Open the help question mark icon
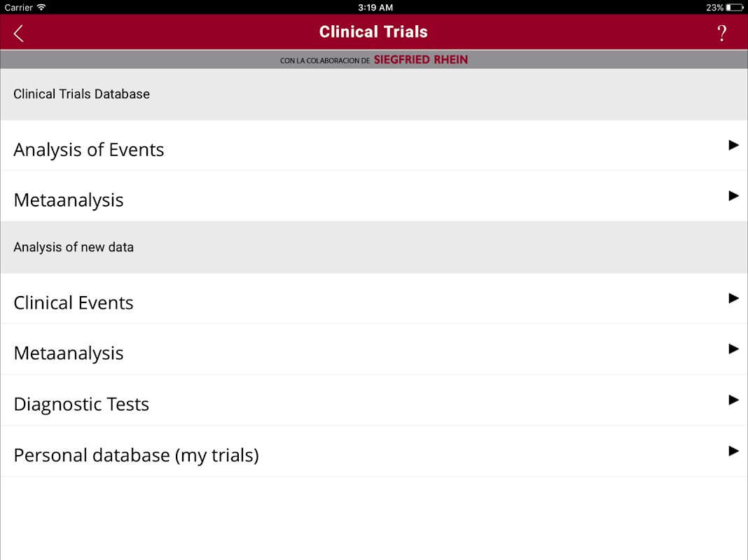The image size is (748, 560). (x=722, y=33)
